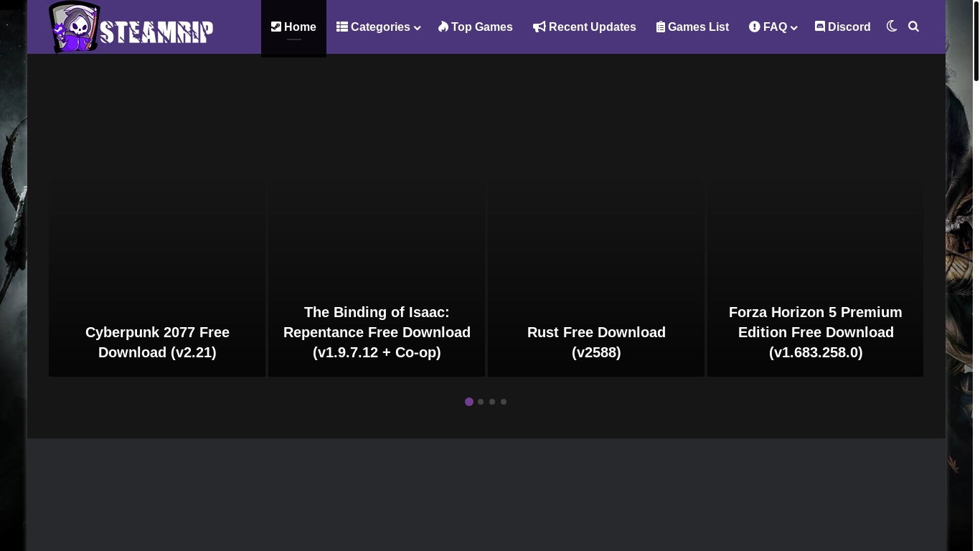Go to Top Games page
This screenshot has height=551, width=980.
[x=476, y=27]
